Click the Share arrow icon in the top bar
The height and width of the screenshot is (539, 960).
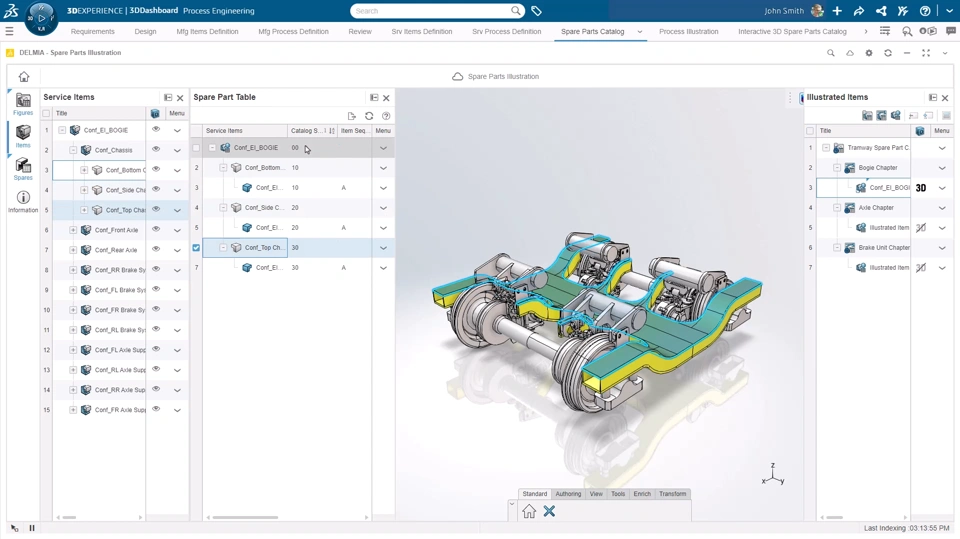[859, 11]
